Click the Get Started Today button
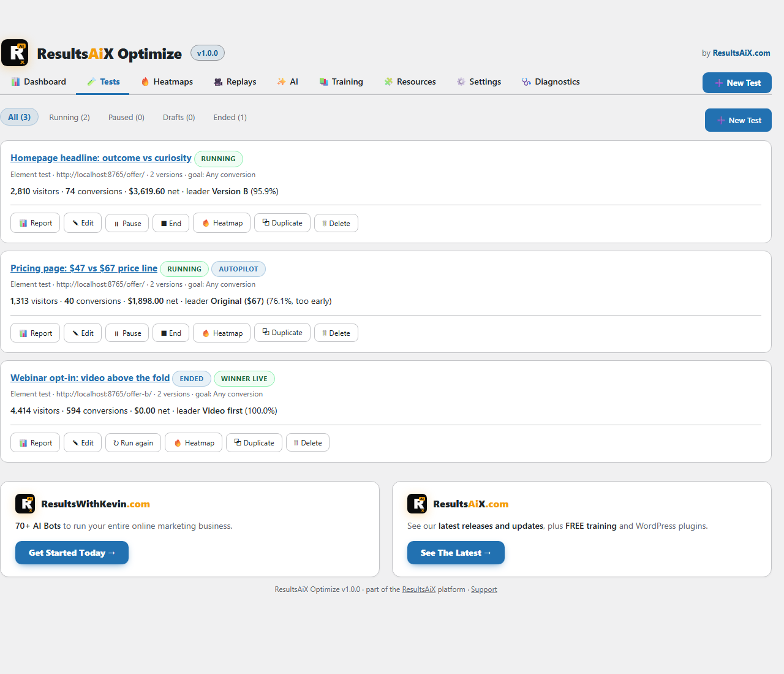Viewport: 784px width, 674px height. pyautogui.click(x=72, y=553)
